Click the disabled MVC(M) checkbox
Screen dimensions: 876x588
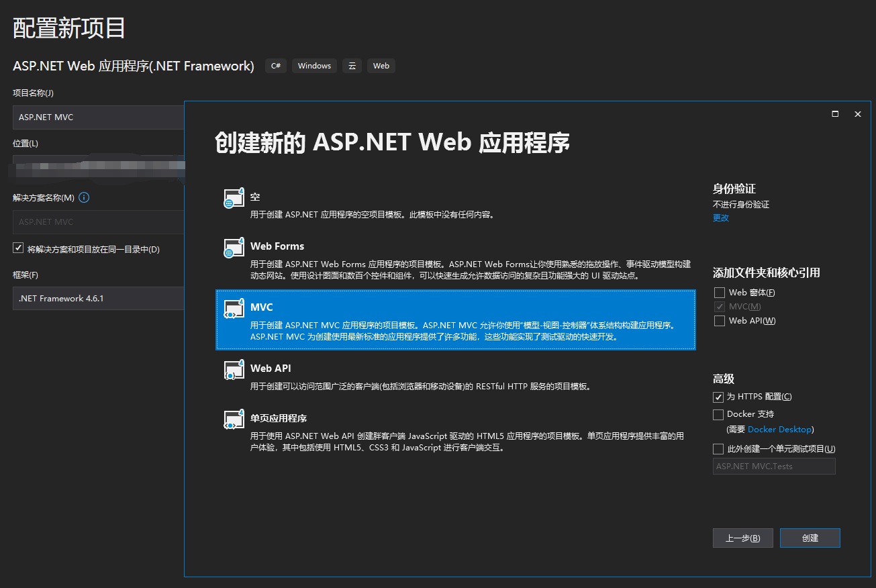pyautogui.click(x=720, y=307)
